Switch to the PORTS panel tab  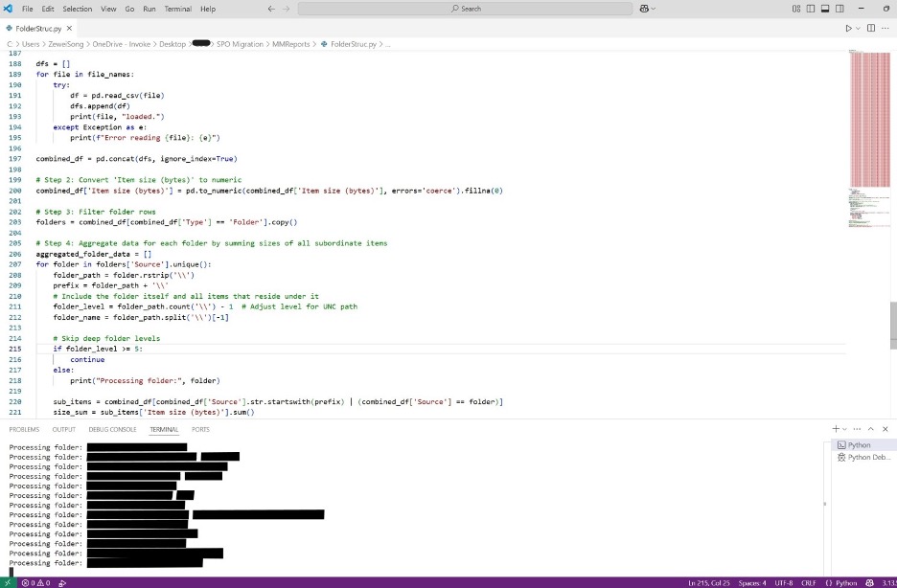coord(200,429)
